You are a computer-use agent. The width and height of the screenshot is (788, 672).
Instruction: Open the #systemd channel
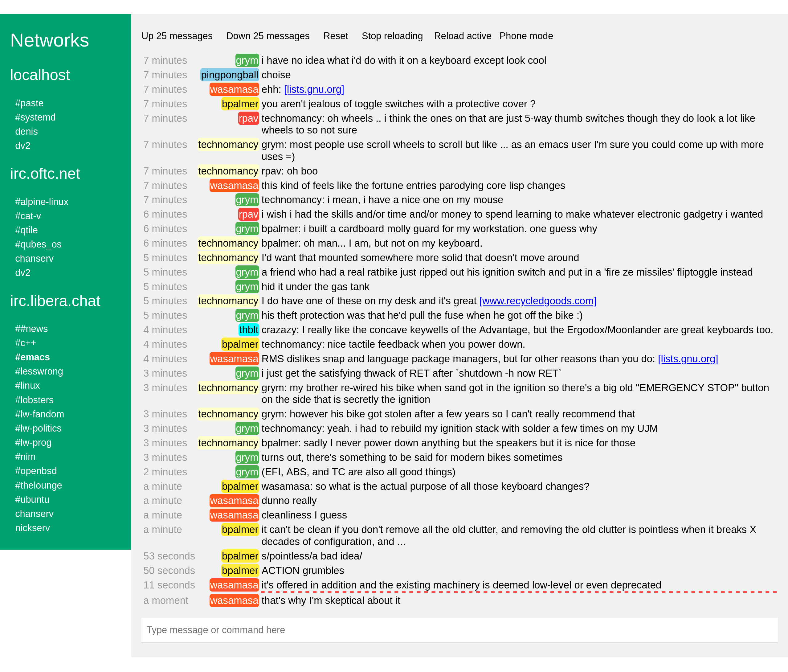[x=35, y=117]
